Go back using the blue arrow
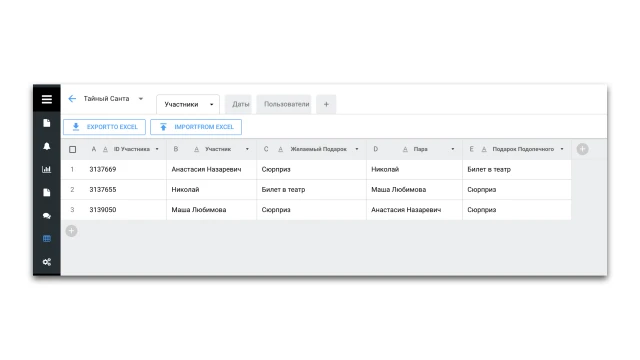The image size is (640, 360). click(72, 98)
